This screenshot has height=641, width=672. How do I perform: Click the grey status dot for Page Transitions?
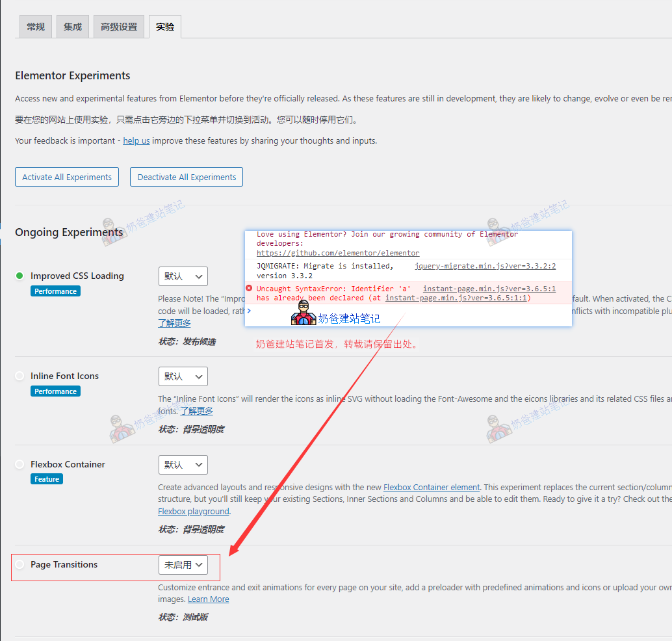click(19, 564)
